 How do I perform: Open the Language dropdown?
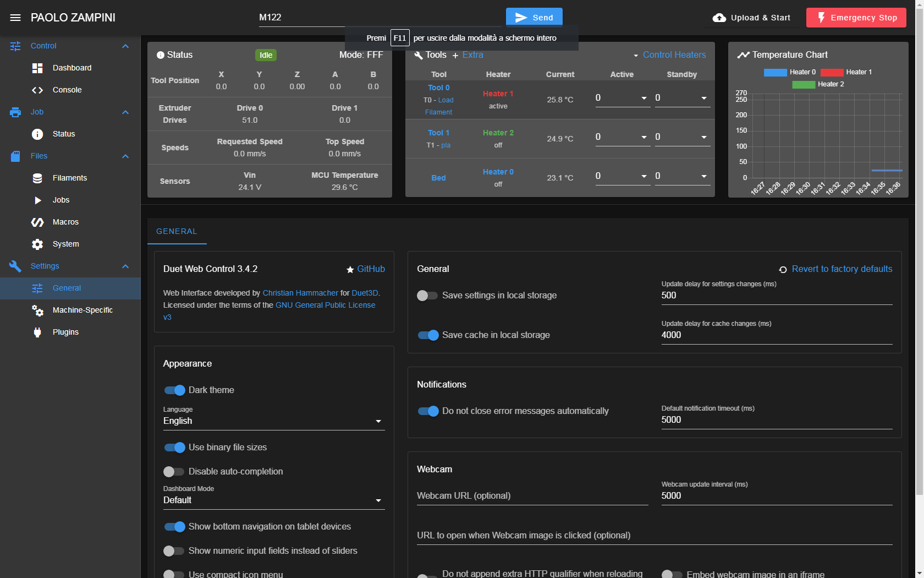(x=274, y=421)
